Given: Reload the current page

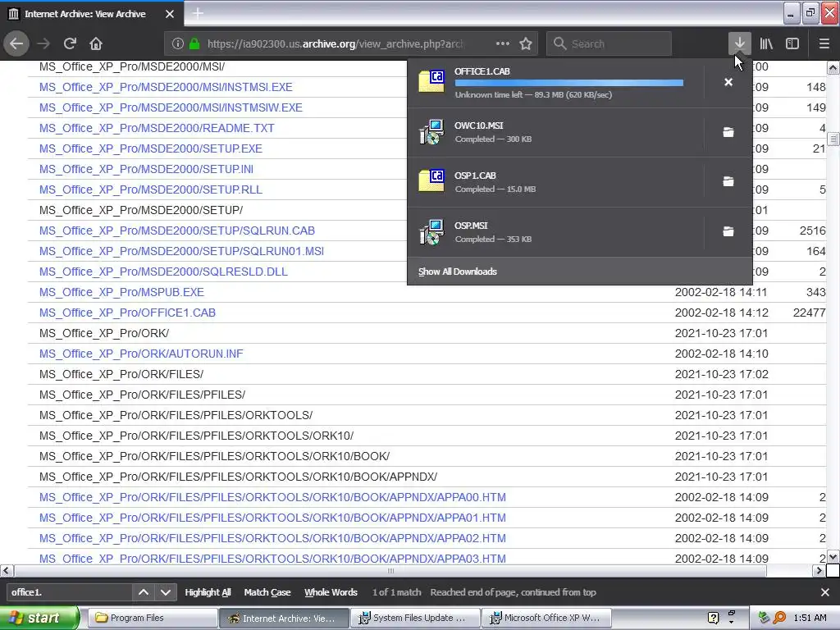Looking at the screenshot, I should click(x=70, y=43).
